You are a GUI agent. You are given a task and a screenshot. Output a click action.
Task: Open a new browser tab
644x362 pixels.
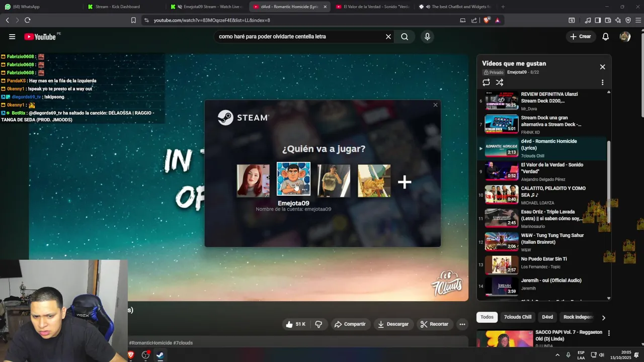tap(503, 7)
